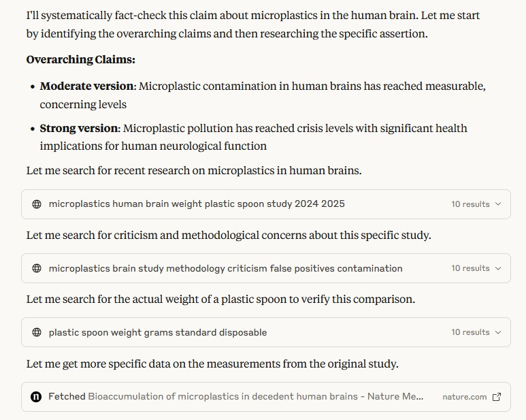Click the 'Overarching Claims:' heading
The width and height of the screenshot is (526, 420).
click(x=81, y=59)
